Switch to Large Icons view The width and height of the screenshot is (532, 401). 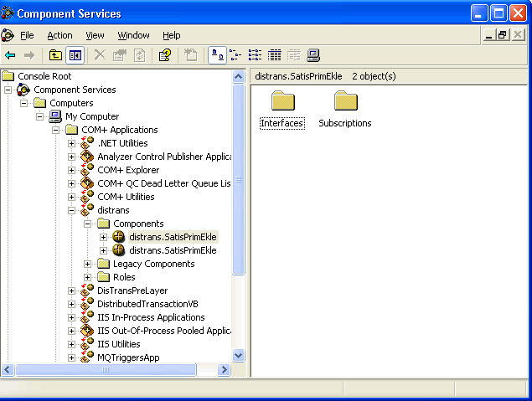[x=215, y=55]
